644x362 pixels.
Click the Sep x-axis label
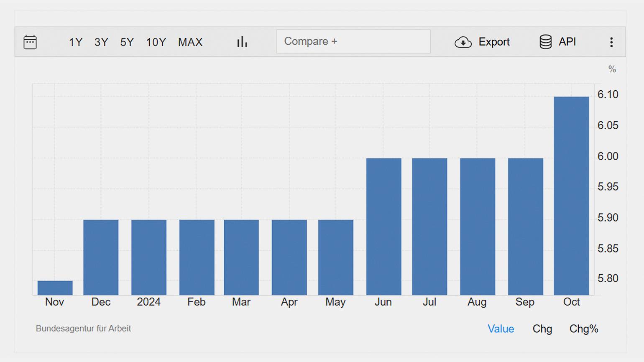pos(525,303)
